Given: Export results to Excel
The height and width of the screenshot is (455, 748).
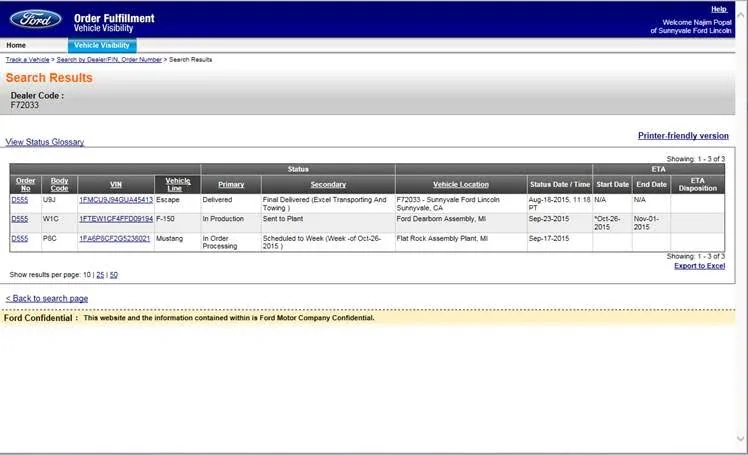Looking at the screenshot, I should (699, 266).
